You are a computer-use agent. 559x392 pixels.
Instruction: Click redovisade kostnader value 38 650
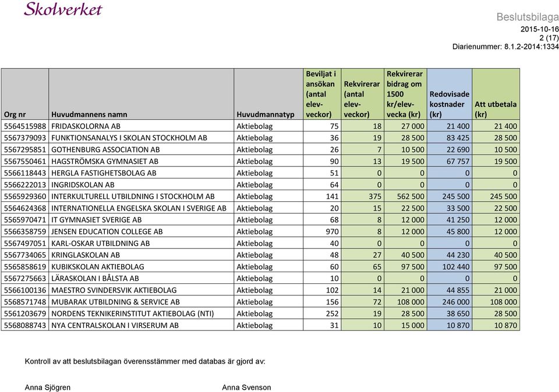458,313
